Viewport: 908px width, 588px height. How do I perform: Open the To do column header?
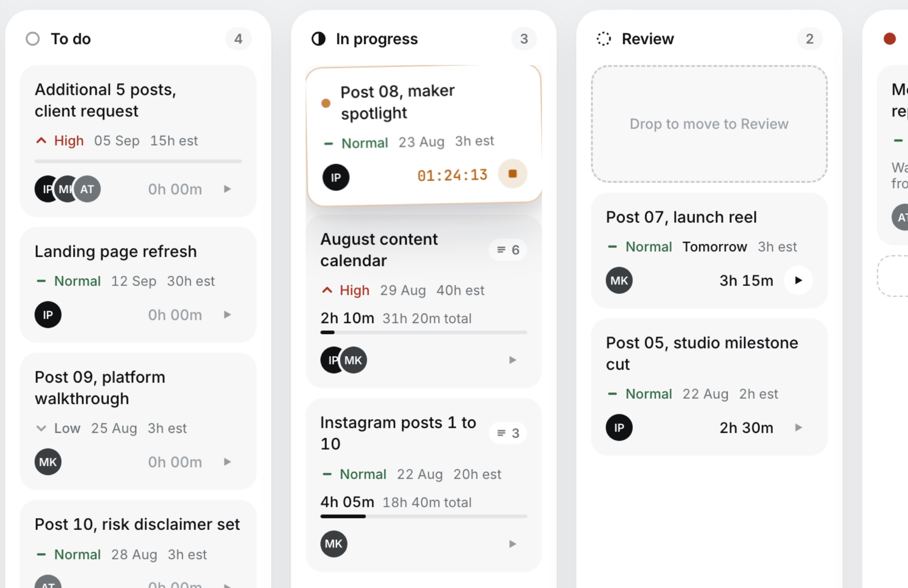[138, 39]
